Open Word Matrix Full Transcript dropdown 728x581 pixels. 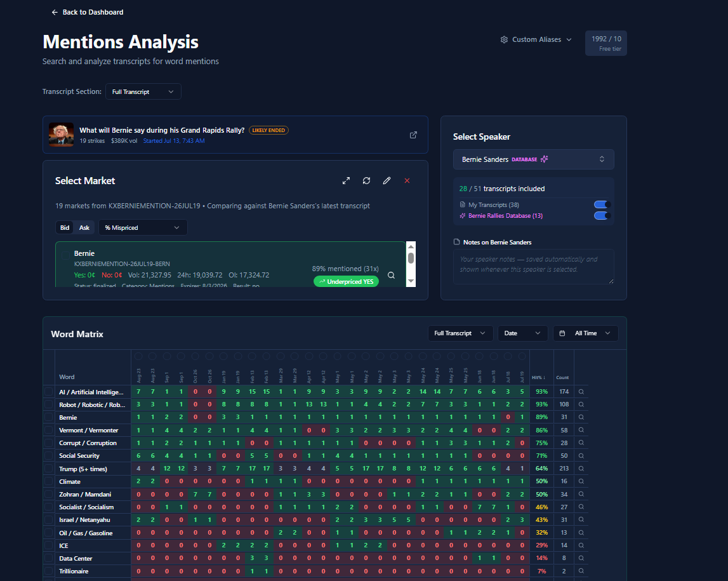pos(460,333)
